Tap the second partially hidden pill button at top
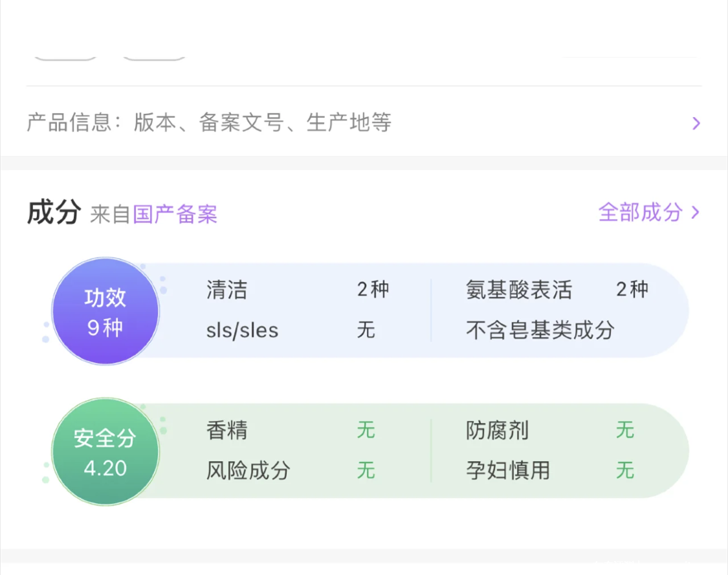The image size is (728, 575). tap(154, 56)
